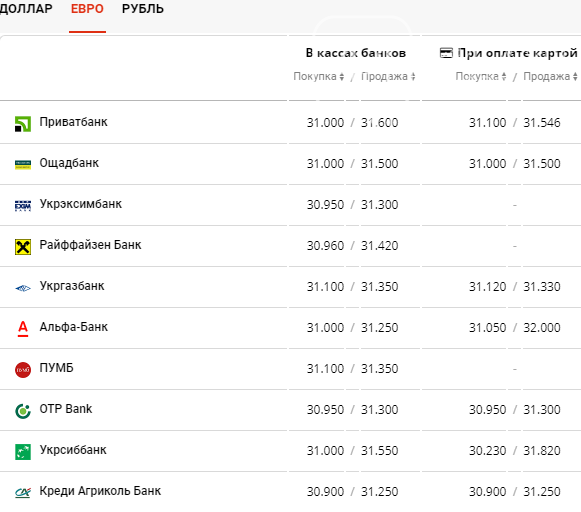Screen dimensions: 581x512
Task: Open the Креди Агриколь Банк link
Action: tap(100, 491)
